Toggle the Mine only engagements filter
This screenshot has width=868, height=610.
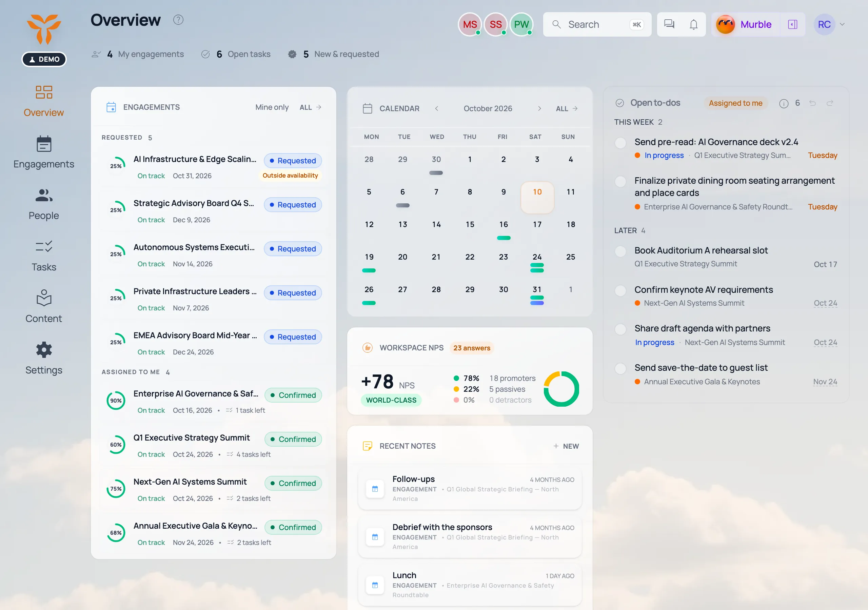pyautogui.click(x=272, y=107)
